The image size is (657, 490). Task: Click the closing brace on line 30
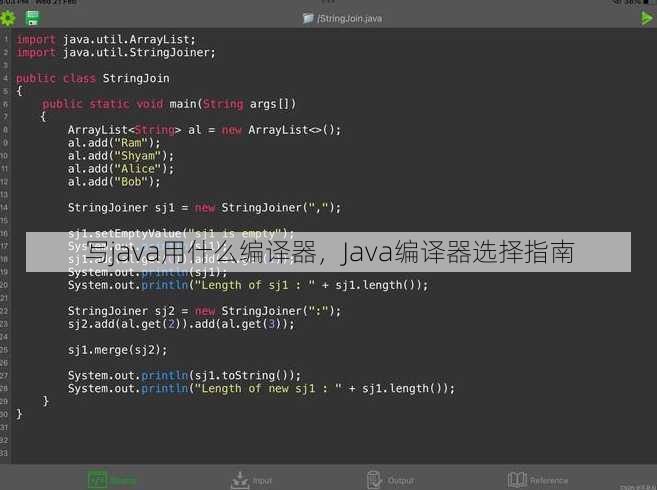(19, 415)
